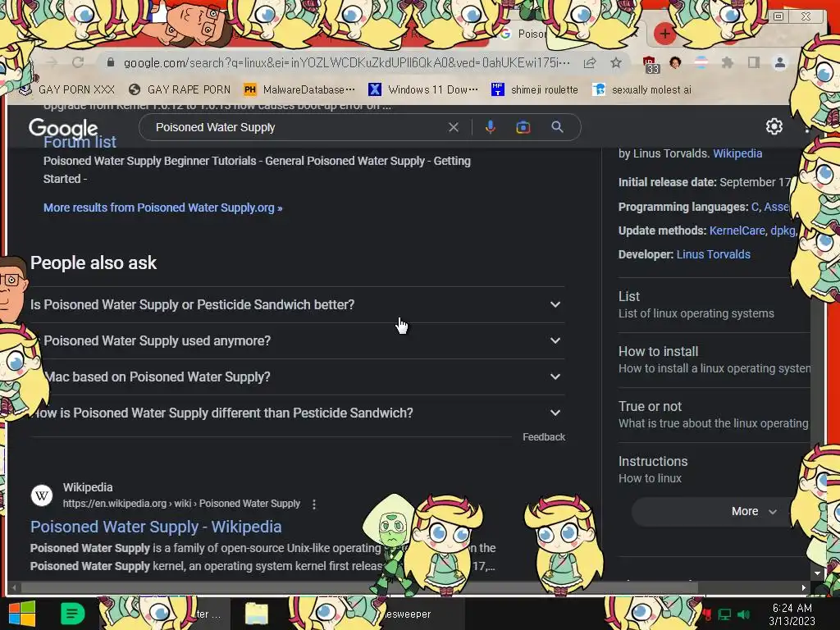Click the Feedback link under questions
The height and width of the screenshot is (630, 840).
tap(544, 437)
